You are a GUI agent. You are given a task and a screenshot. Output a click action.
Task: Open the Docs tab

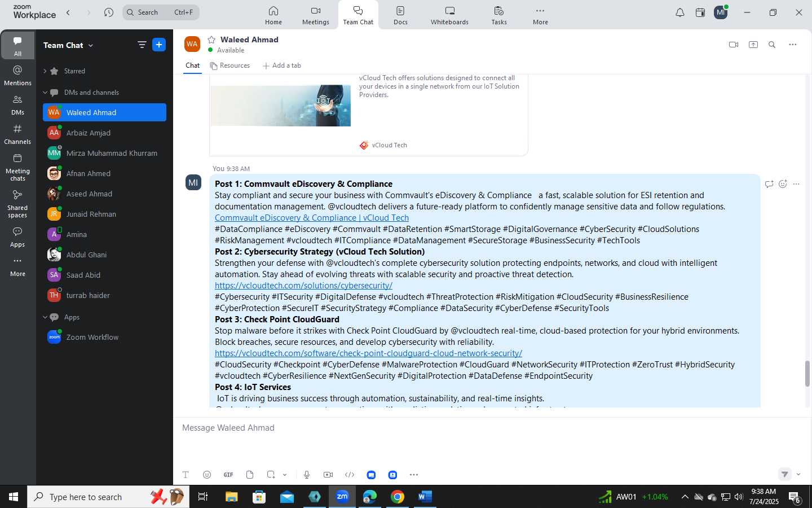[400, 15]
